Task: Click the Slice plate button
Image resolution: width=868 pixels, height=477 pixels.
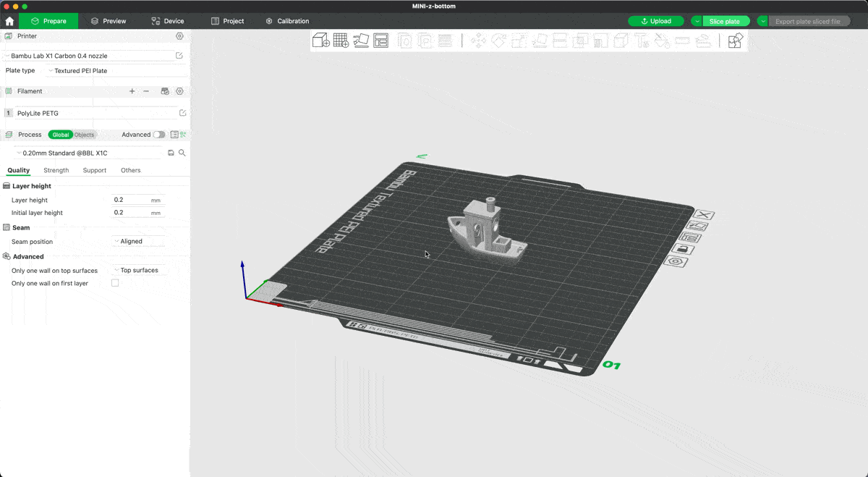Action: (724, 21)
